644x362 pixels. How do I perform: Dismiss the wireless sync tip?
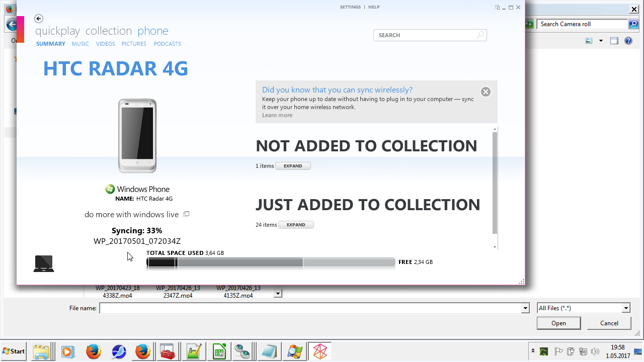(x=486, y=92)
